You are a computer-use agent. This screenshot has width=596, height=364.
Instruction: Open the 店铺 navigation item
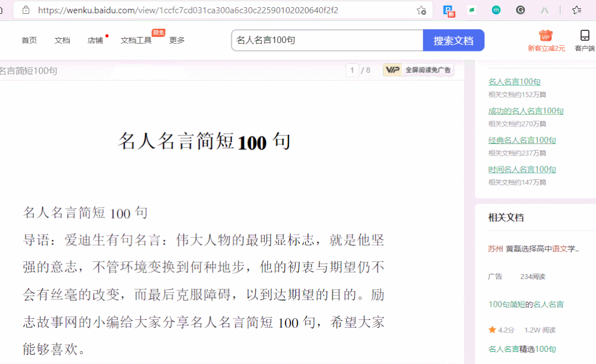tap(95, 40)
